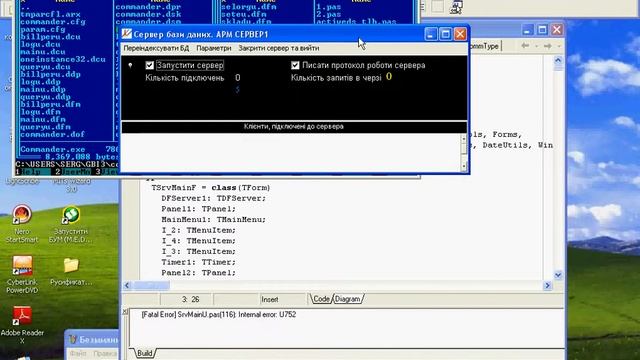Screen dimensions: 640x360
Task: Select billperu.dcu in file manager
Action: [50, 37]
